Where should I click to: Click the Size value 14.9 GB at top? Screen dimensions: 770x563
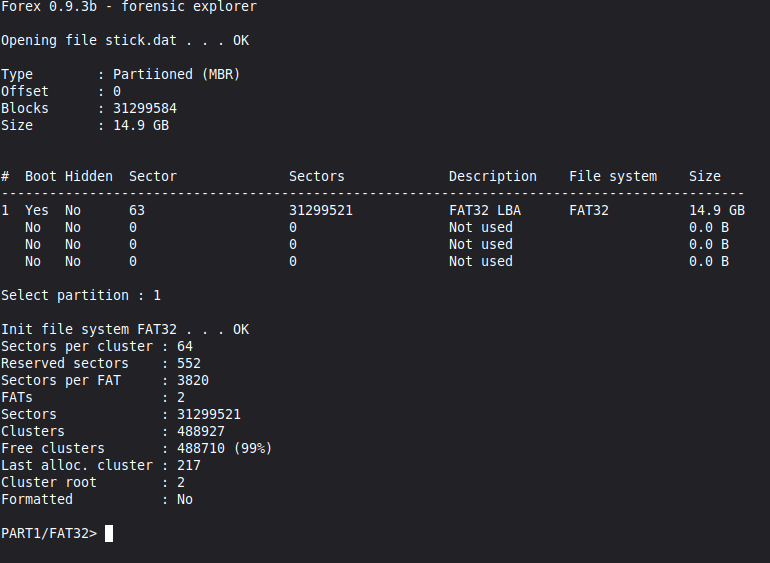(x=140, y=125)
